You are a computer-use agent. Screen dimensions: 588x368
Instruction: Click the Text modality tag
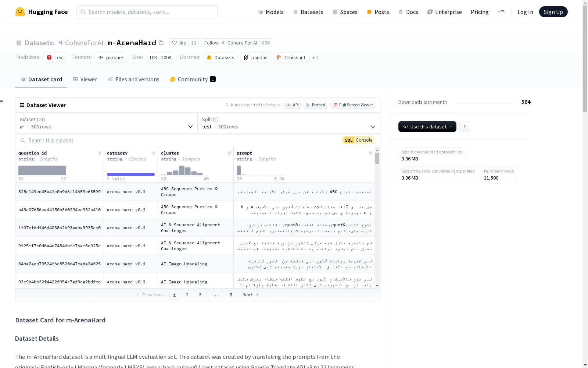(55, 57)
